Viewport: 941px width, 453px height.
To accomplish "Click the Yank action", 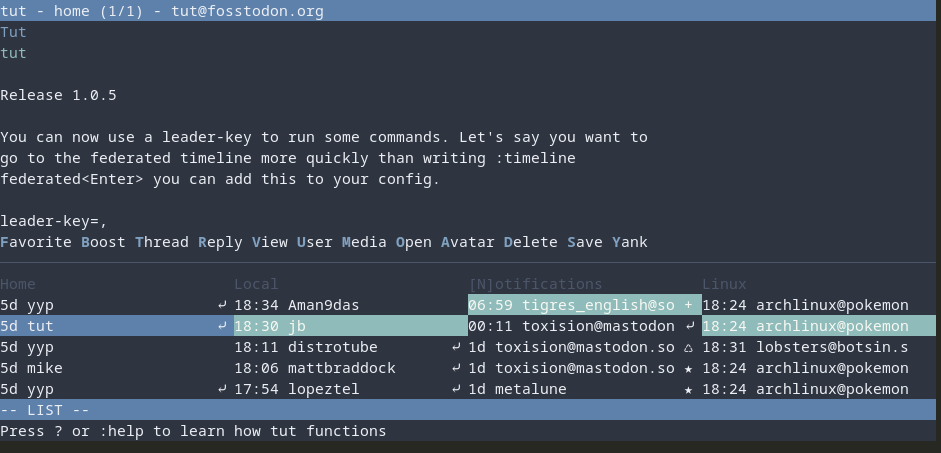I will (x=630, y=242).
